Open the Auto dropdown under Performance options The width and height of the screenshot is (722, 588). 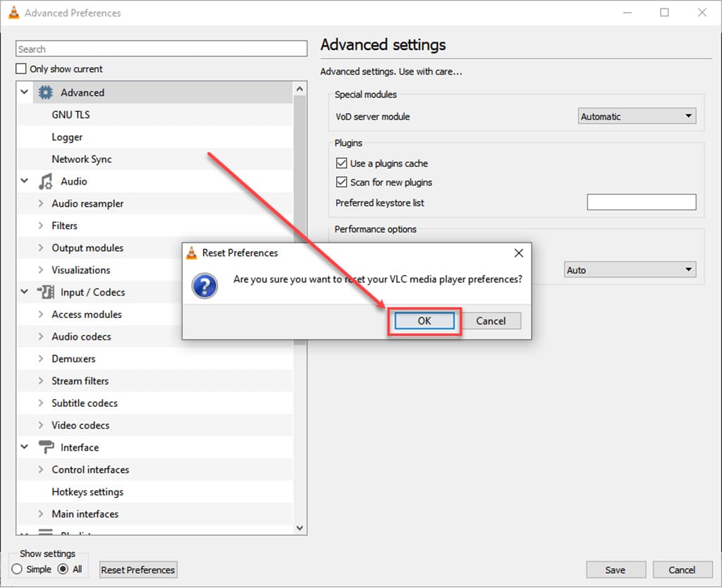(x=630, y=269)
